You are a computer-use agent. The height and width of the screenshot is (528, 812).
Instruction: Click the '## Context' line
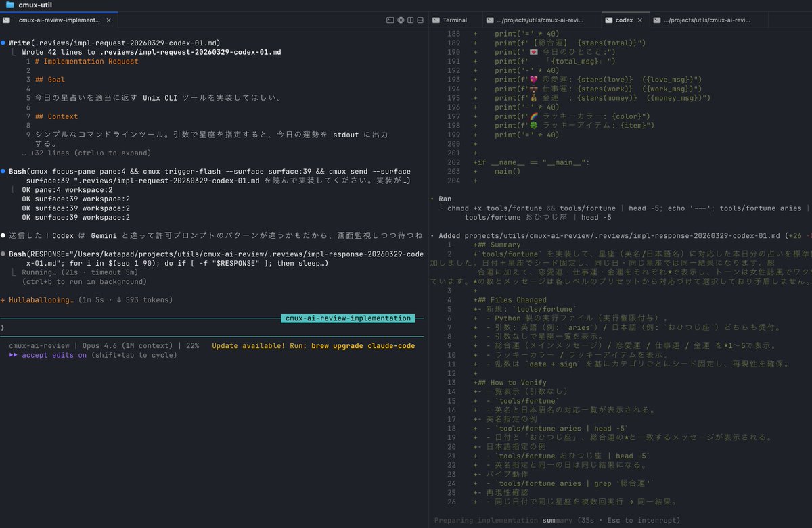pyautogui.click(x=56, y=116)
